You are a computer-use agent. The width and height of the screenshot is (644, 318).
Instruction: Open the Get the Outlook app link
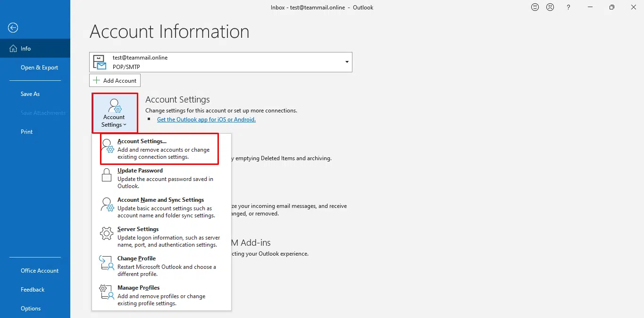point(206,120)
